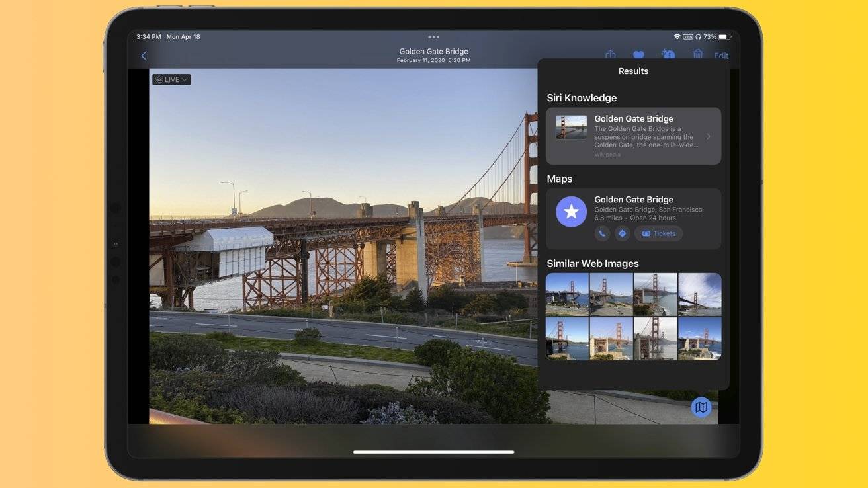
Task: Call Golden Gate Bridge via phone icon
Action: tap(602, 233)
